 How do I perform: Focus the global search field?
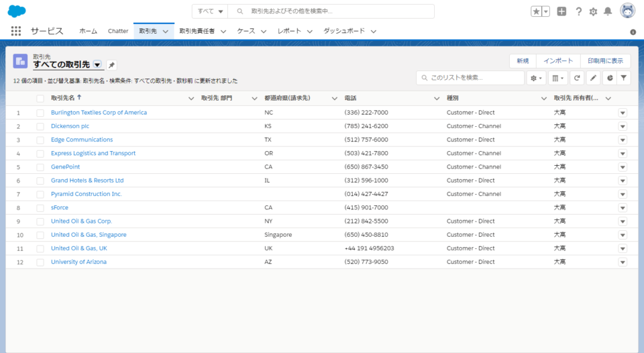click(331, 11)
